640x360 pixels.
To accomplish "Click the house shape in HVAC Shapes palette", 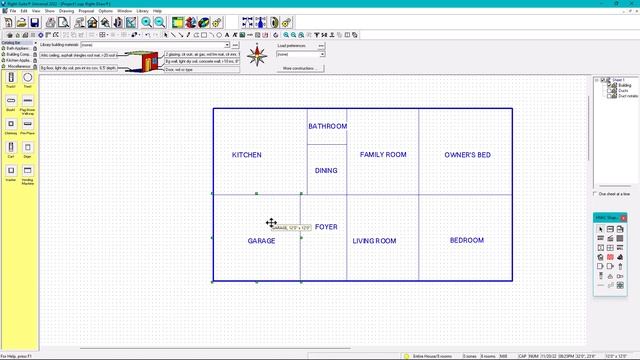I will click(x=600, y=257).
